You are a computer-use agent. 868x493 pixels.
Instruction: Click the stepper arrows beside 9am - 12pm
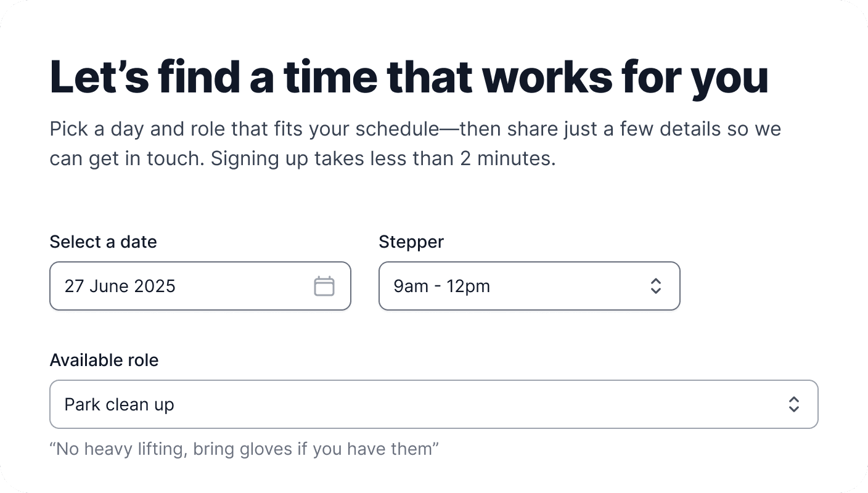click(656, 286)
